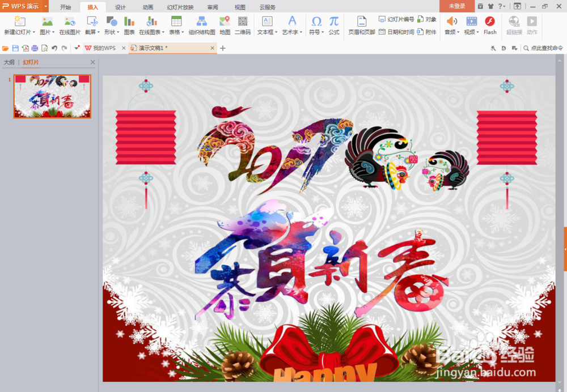Expand the 图片 dropdown arrow
Viewport: 567px width, 392px height.
pyautogui.click(x=53, y=32)
